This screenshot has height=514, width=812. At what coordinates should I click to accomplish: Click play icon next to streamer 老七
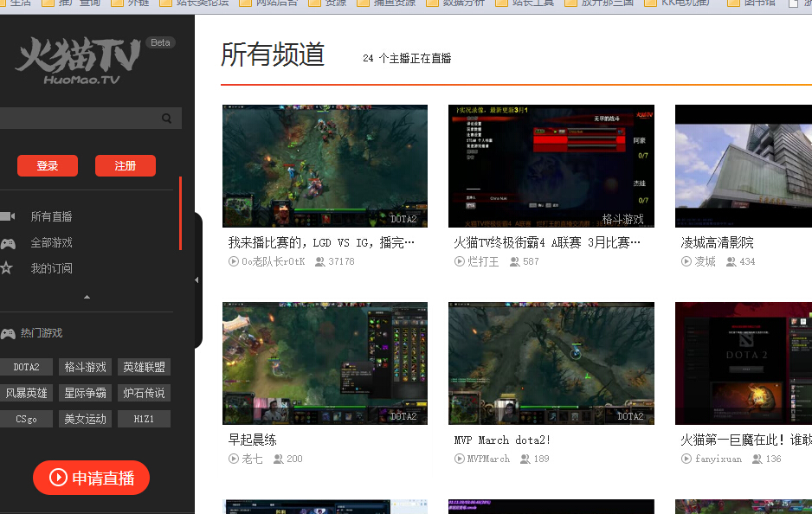click(234, 459)
